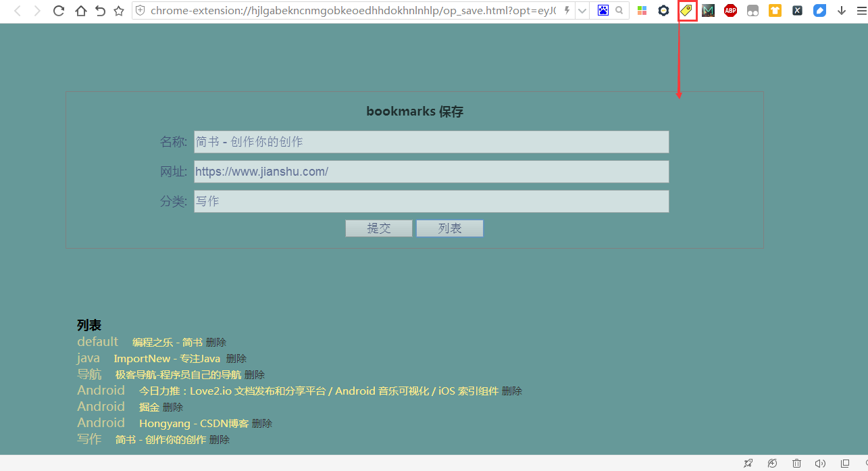This screenshot has height=471, width=868.
Task: Go back to the previous page
Action: [x=18, y=11]
